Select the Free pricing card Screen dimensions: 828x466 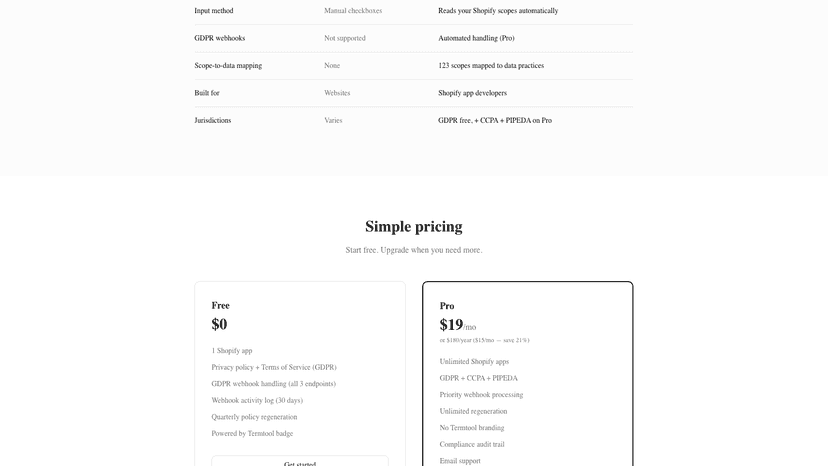pos(300,374)
